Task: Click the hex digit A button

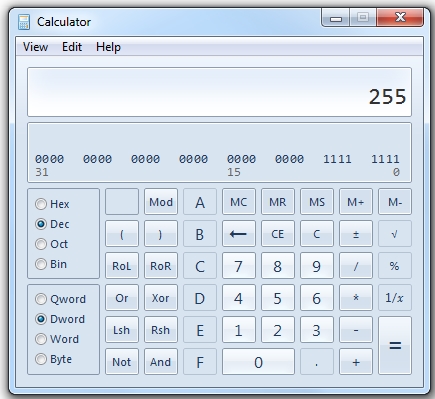Action: click(x=200, y=202)
